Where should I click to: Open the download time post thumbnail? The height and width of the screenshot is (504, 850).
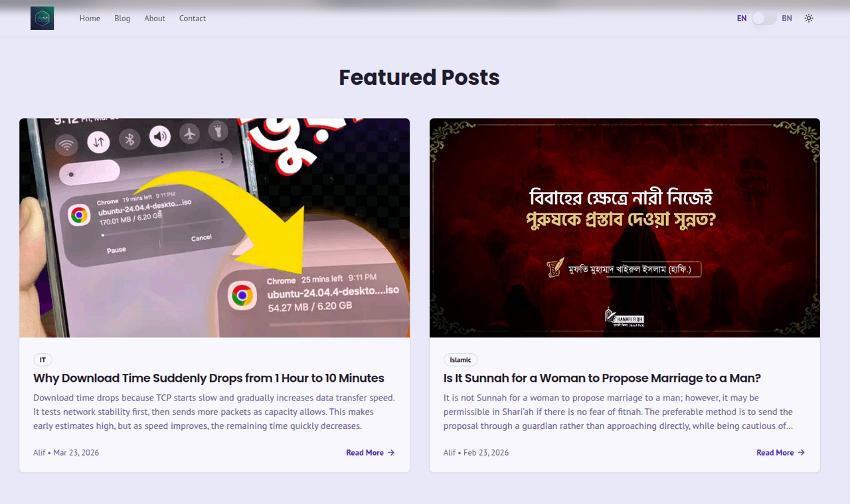(214, 228)
